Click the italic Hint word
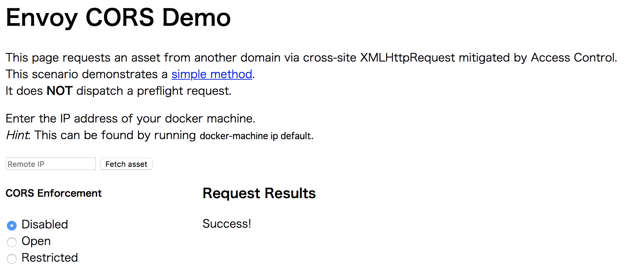Image resolution: width=644 pixels, height=279 pixels. [18, 135]
